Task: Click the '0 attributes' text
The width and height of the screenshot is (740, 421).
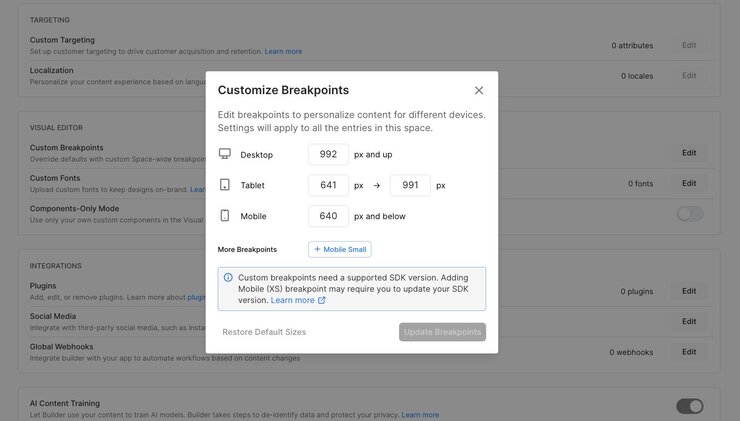Action: click(x=632, y=45)
